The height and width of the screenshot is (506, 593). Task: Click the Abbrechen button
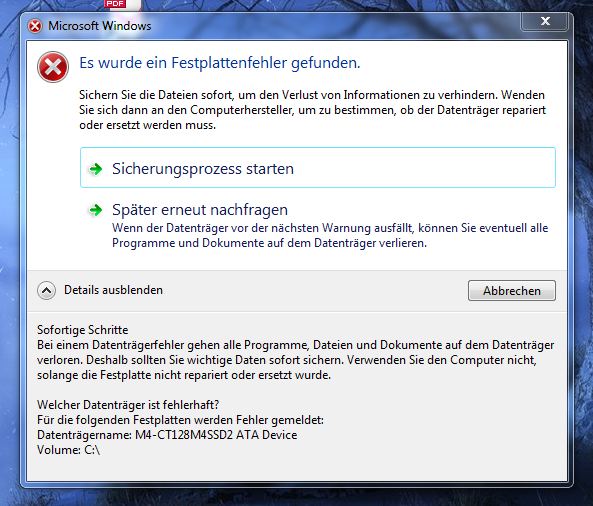tap(512, 290)
